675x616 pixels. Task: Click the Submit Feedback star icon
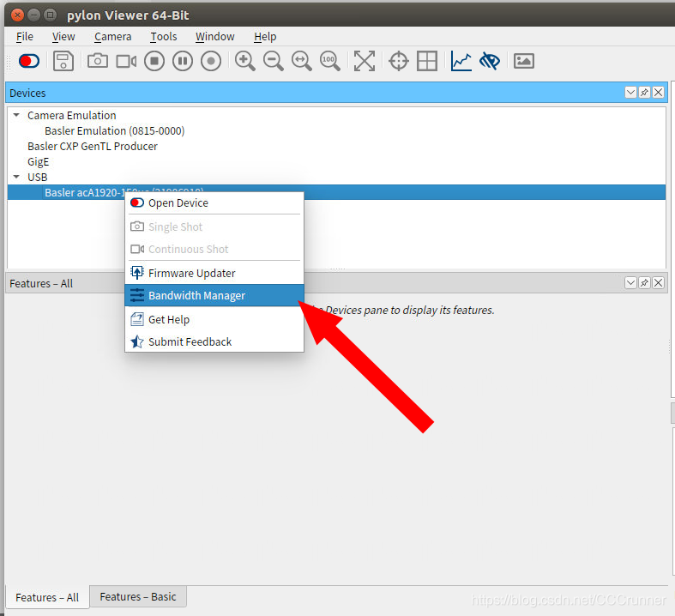[137, 341]
